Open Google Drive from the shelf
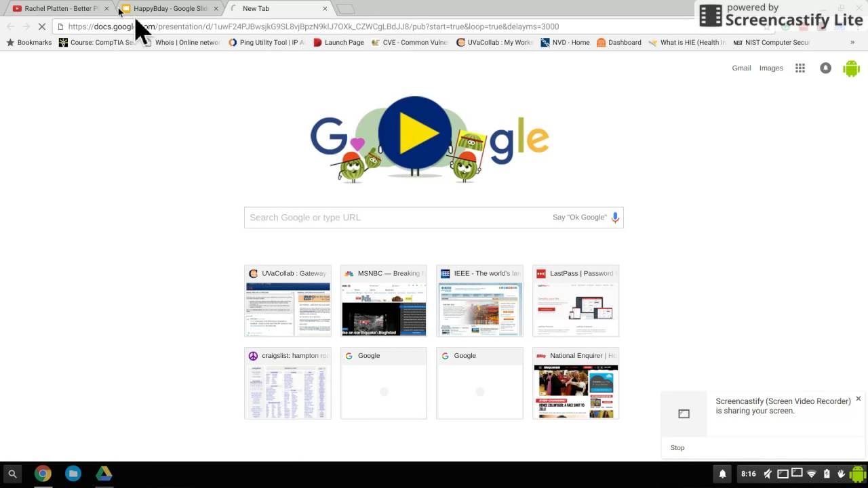Viewport: 868px width, 488px height. click(x=104, y=474)
